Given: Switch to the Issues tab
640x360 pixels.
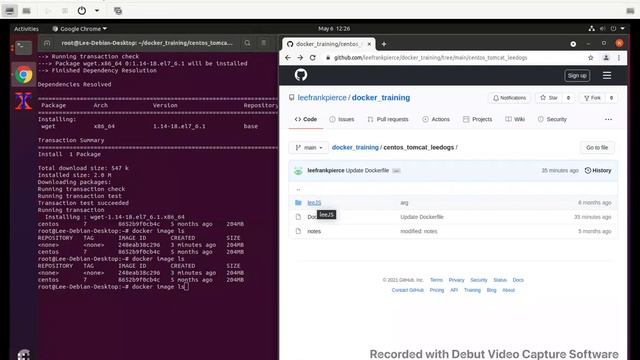Looking at the screenshot, I should tap(342, 119).
